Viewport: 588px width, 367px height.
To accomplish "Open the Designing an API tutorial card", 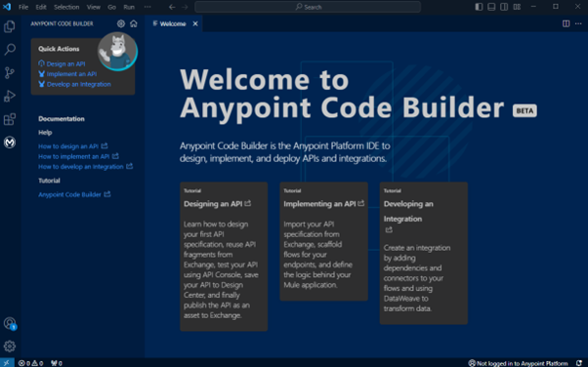I will [224, 257].
